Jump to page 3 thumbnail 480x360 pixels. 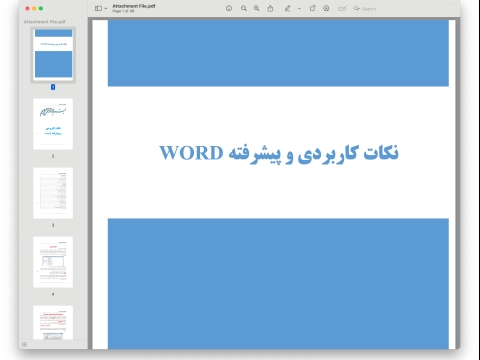pyautogui.click(x=53, y=193)
